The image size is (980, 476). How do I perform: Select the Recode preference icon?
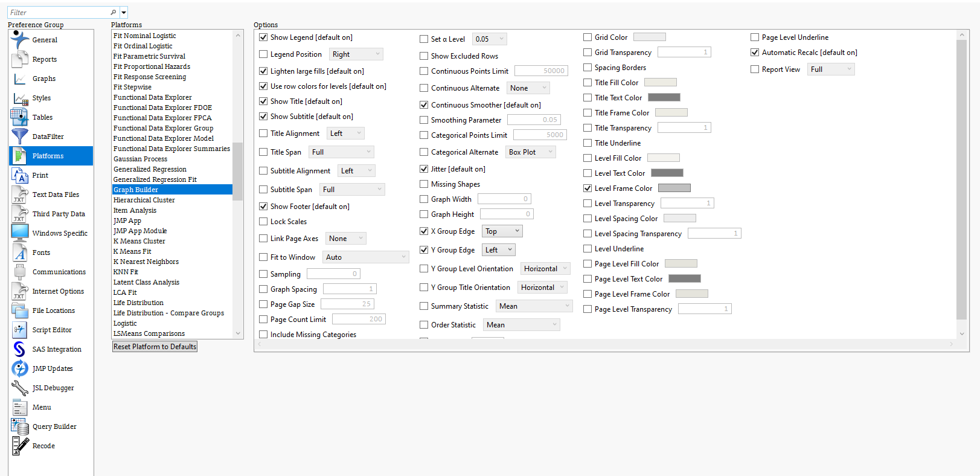click(x=19, y=446)
